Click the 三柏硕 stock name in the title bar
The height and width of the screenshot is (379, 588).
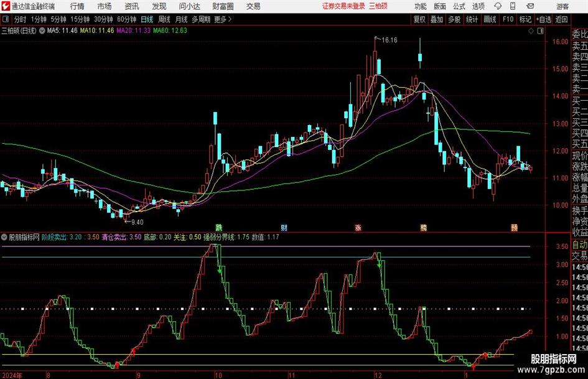378,6
